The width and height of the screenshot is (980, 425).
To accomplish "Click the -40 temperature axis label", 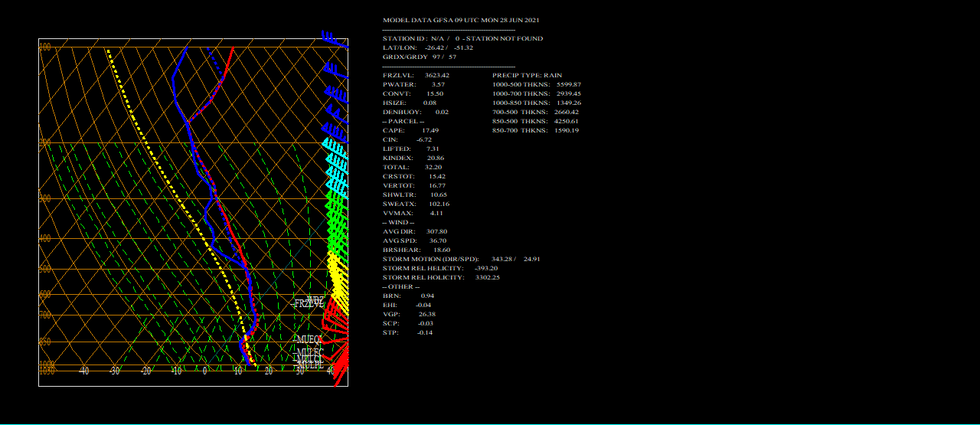I will [84, 371].
